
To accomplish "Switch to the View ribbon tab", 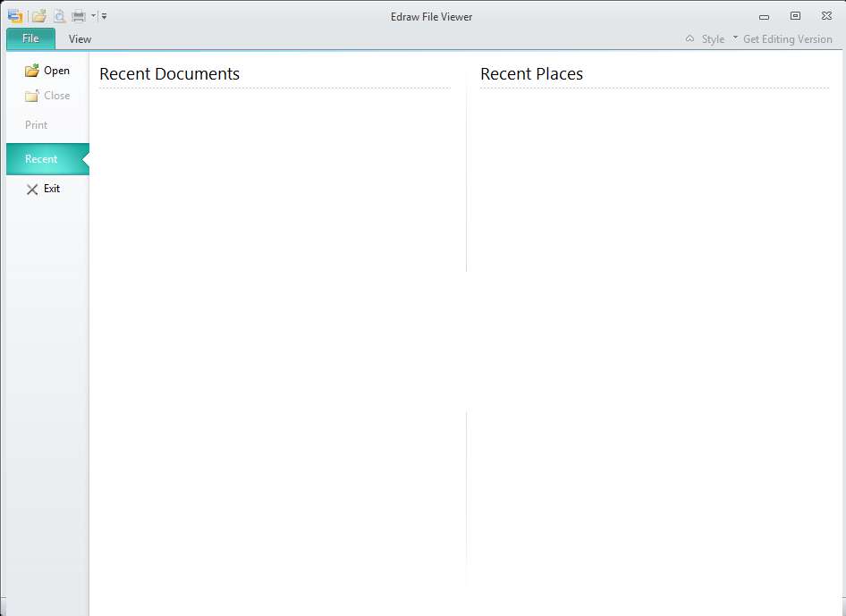I will click(x=80, y=38).
